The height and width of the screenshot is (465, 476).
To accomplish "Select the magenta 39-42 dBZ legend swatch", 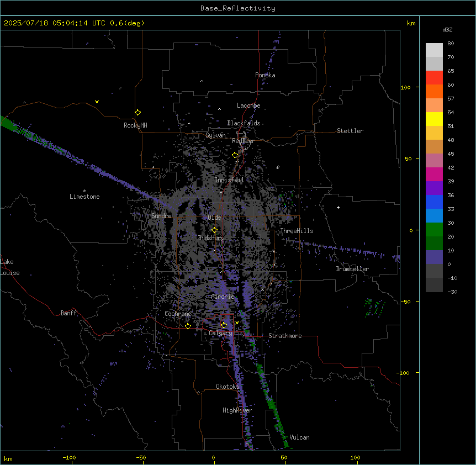I will point(434,174).
